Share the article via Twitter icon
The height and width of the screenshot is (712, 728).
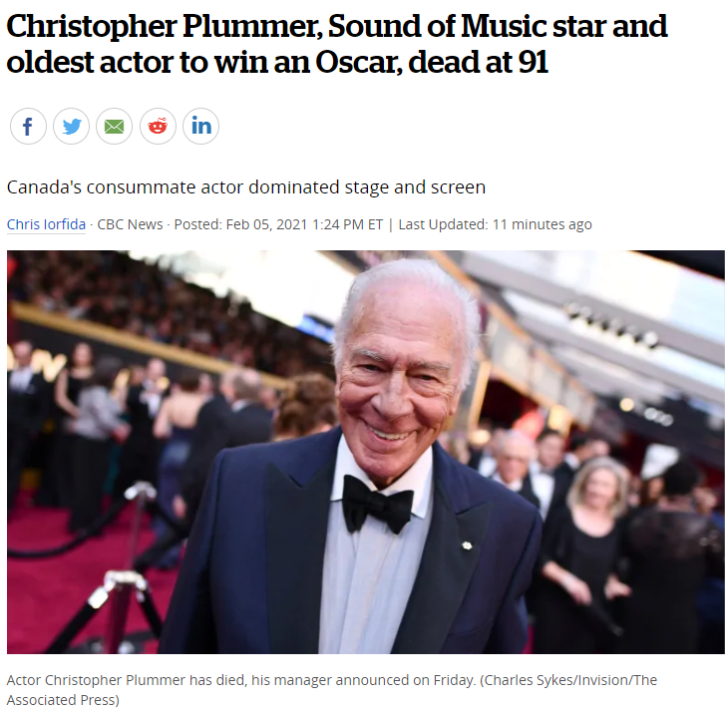[72, 127]
